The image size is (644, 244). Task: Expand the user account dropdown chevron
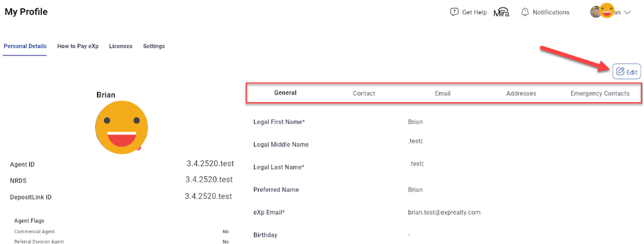[627, 12]
